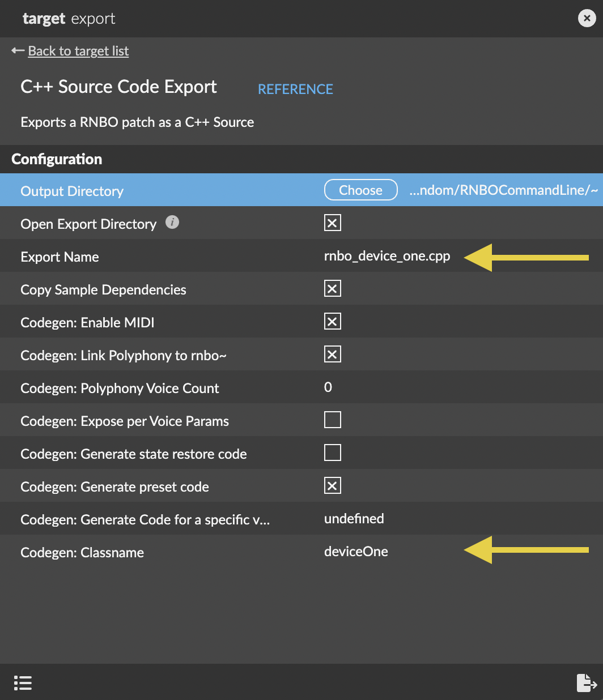Close the target export dialog

pos(587,18)
